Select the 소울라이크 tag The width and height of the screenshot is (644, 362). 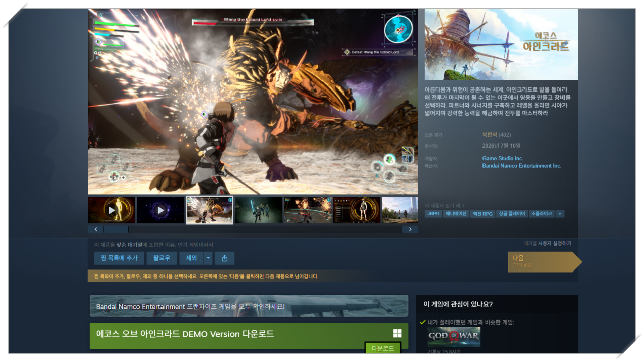tap(542, 214)
